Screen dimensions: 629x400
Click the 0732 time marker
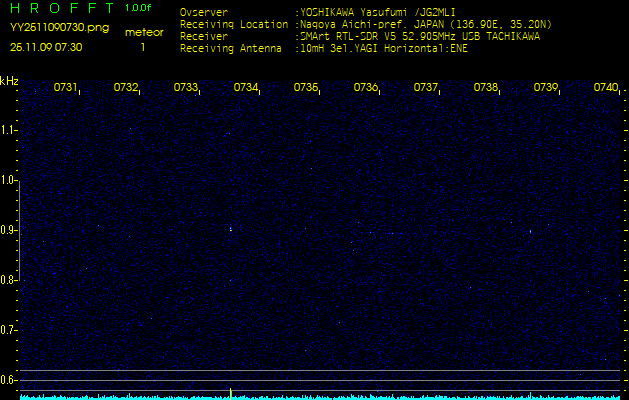[x=126, y=88]
